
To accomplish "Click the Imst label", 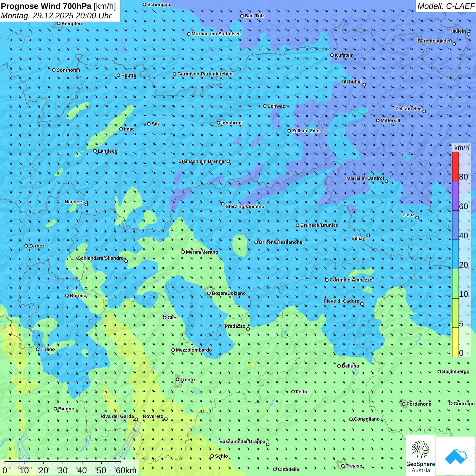I will [129, 129].
